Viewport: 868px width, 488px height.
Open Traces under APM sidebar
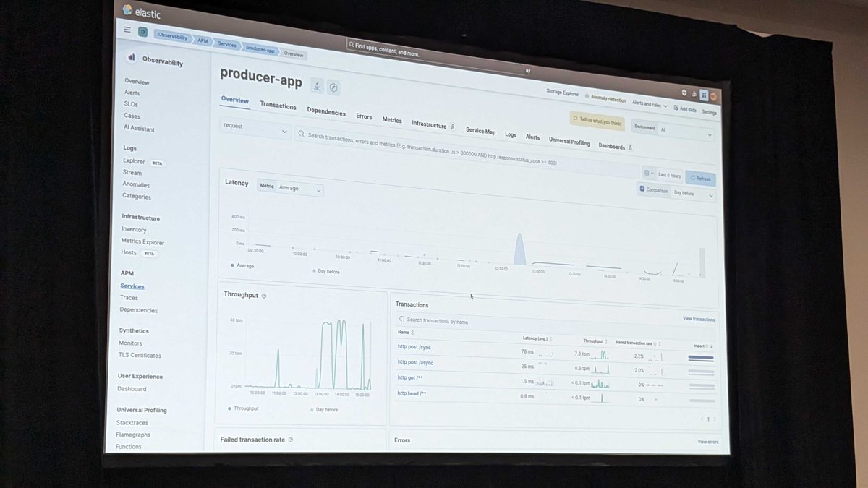point(129,297)
